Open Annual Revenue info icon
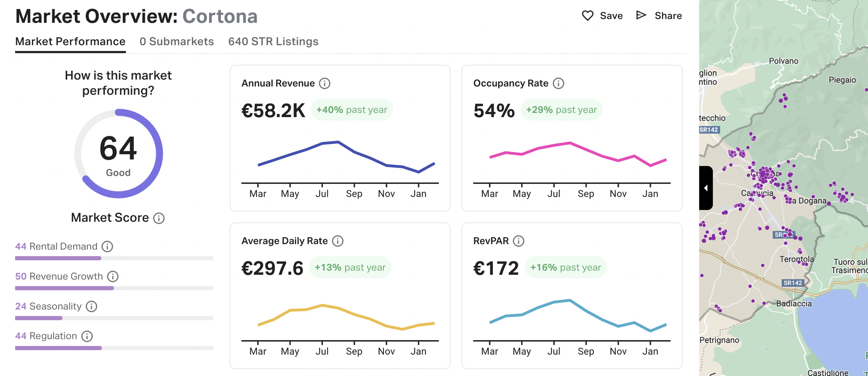This screenshot has width=868, height=376. click(325, 83)
